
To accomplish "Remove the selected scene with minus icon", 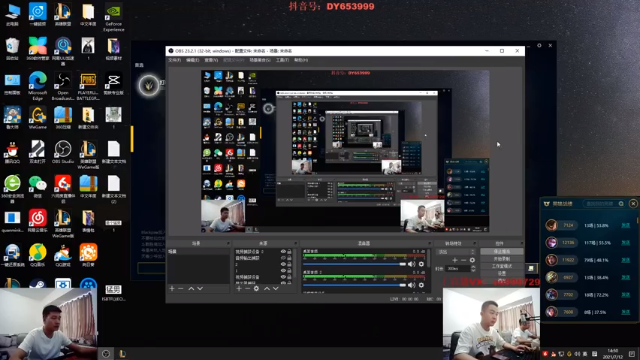I will [181, 289].
